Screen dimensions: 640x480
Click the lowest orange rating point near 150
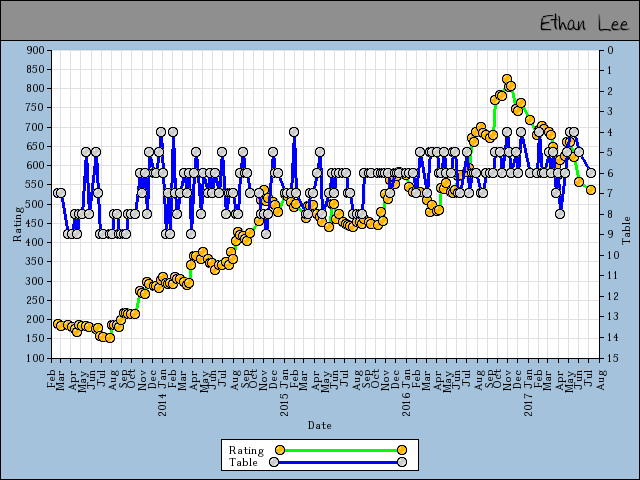(x=110, y=338)
